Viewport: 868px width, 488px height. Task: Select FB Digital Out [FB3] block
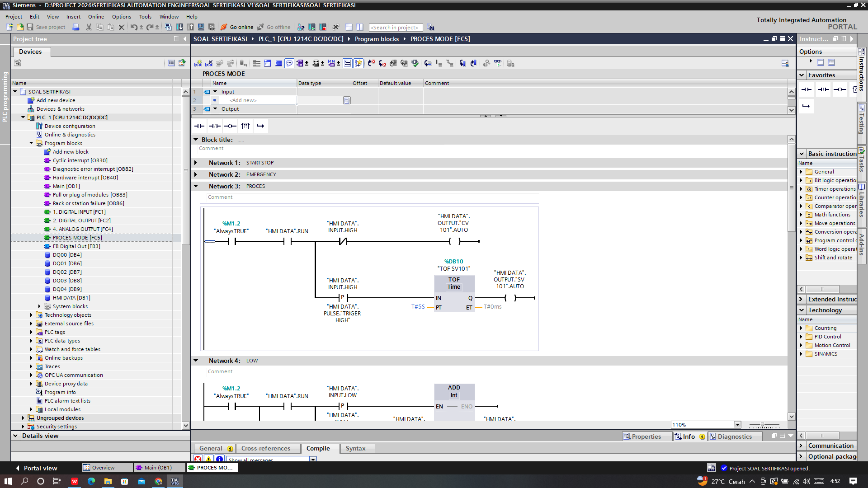(x=76, y=246)
